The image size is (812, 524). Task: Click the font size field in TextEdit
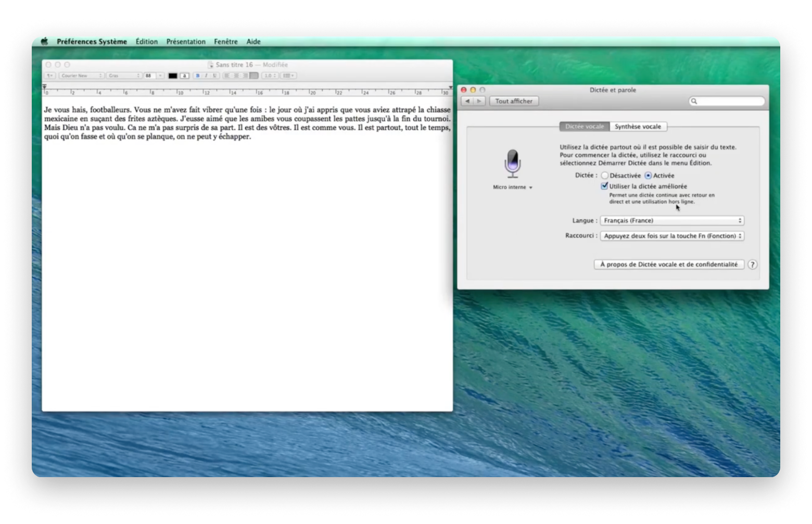150,76
